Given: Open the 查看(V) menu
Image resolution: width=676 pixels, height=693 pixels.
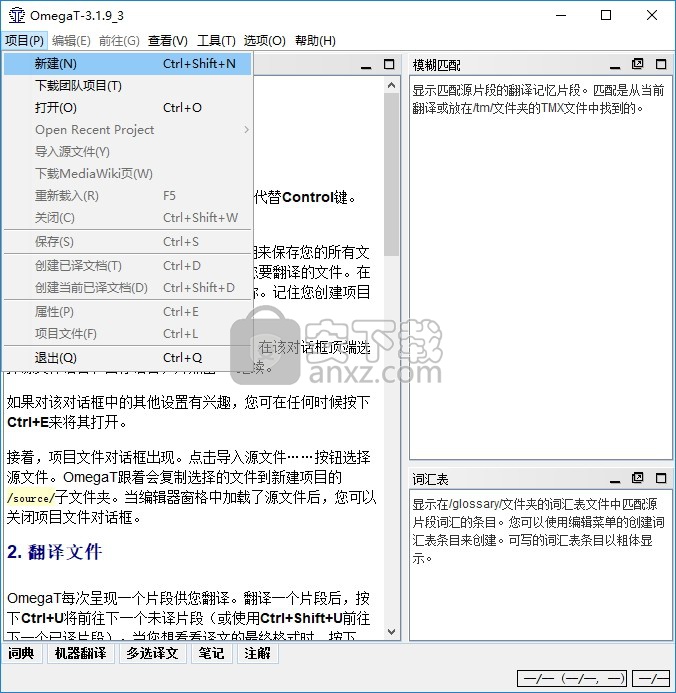Looking at the screenshot, I should tap(167, 41).
